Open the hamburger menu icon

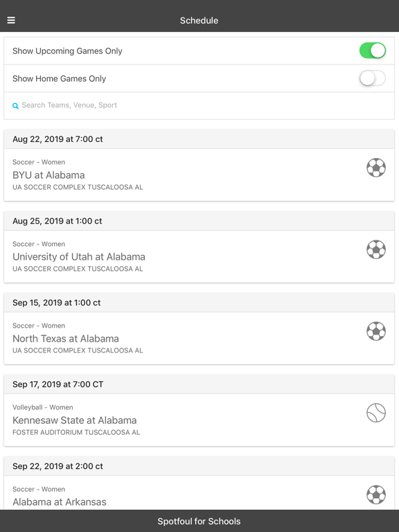11,20
